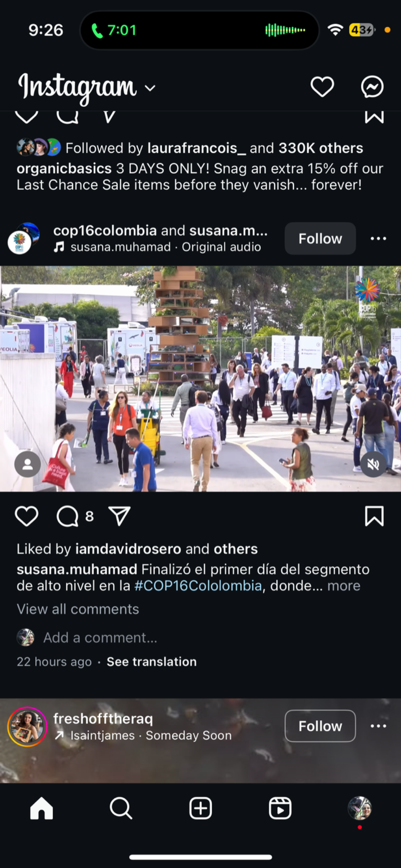
Task: Open Messenger direct messages icon
Action: click(x=372, y=87)
